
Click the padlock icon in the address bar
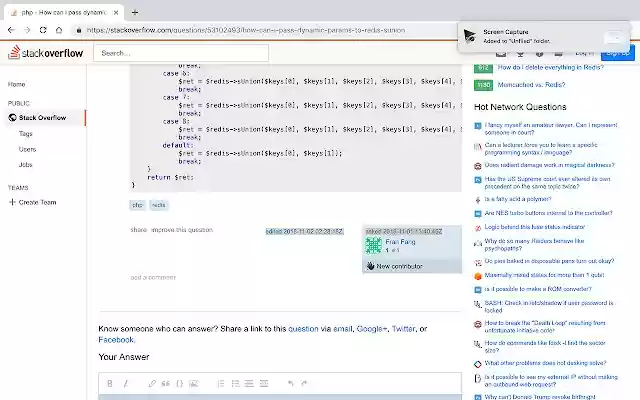79,30
